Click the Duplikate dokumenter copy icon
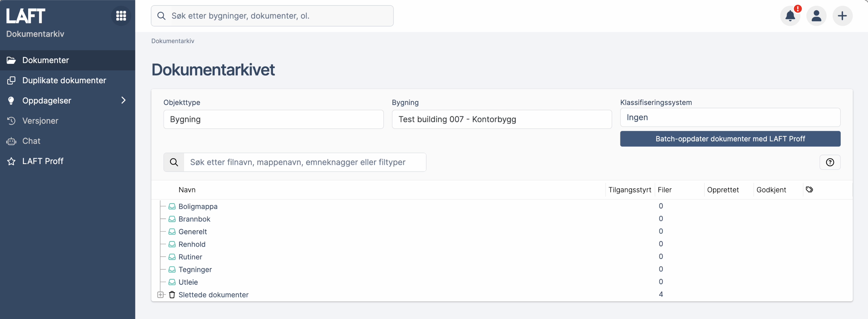868x319 pixels. [11, 80]
